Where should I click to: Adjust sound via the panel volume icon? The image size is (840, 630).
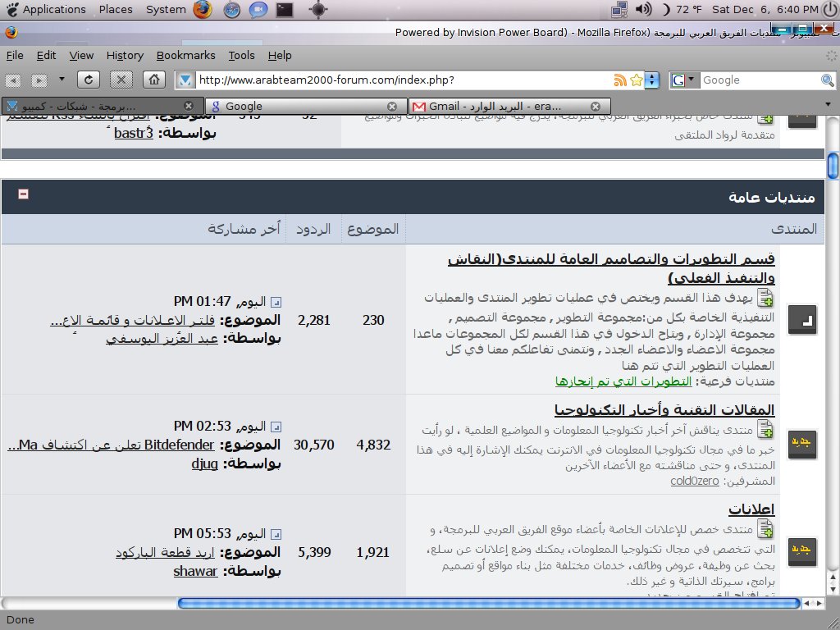(x=643, y=8)
